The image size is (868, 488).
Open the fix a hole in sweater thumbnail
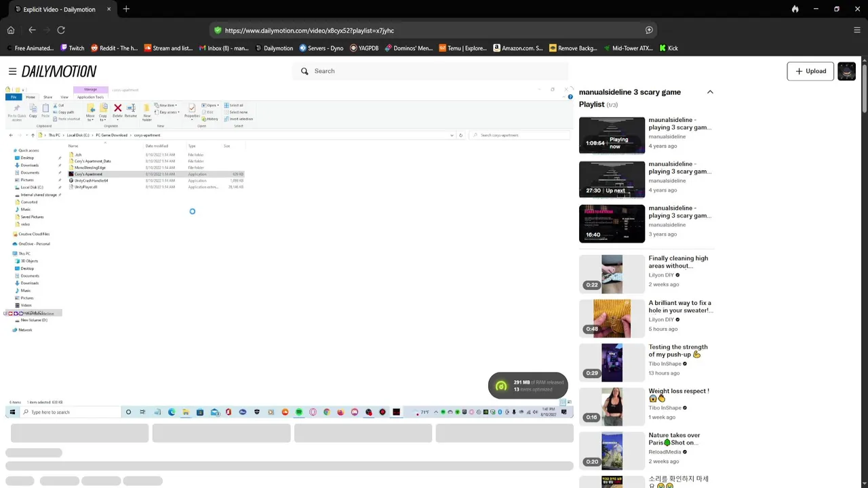pos(612,319)
